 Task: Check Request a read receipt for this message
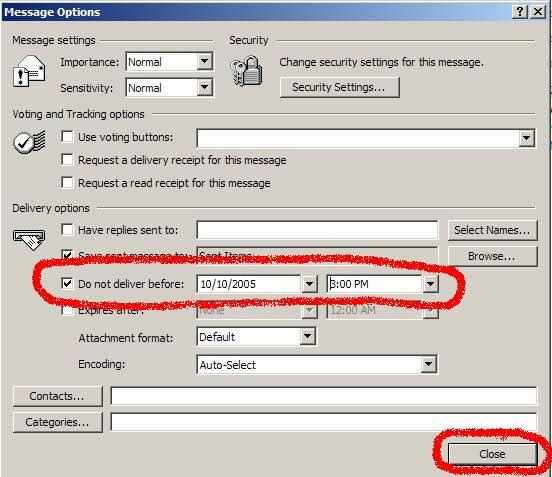[x=67, y=182]
